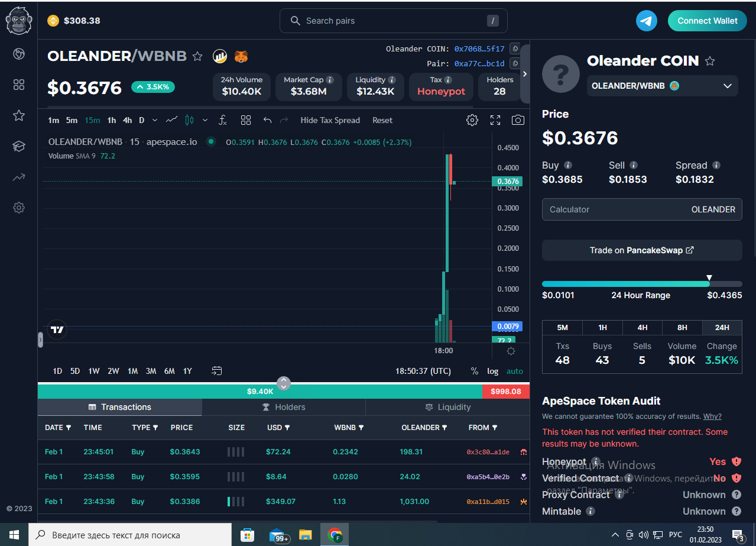Open the multi-chart grid icon in sidebar
Image resolution: width=756 pixels, height=546 pixels.
(x=19, y=85)
